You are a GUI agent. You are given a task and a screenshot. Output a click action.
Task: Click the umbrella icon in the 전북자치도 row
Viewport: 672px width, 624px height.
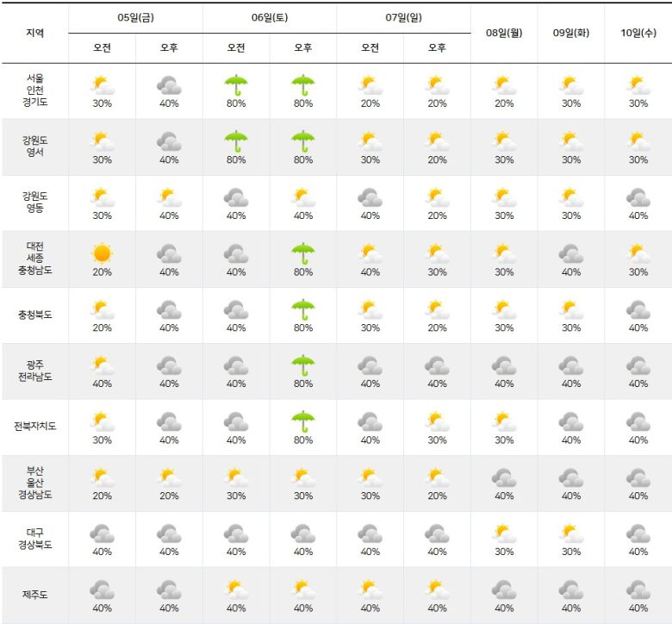click(303, 421)
